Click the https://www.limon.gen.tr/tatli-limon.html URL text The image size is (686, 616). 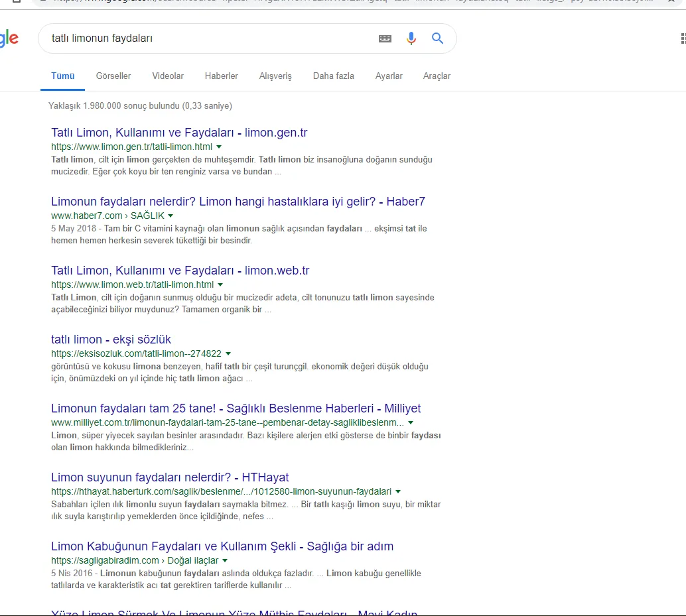[131, 147]
